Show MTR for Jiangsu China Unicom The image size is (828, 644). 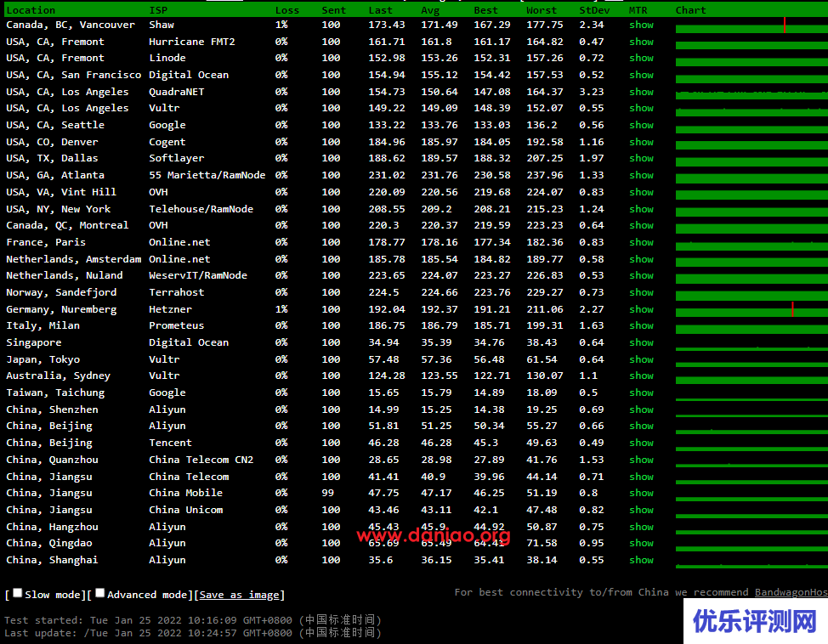641,510
